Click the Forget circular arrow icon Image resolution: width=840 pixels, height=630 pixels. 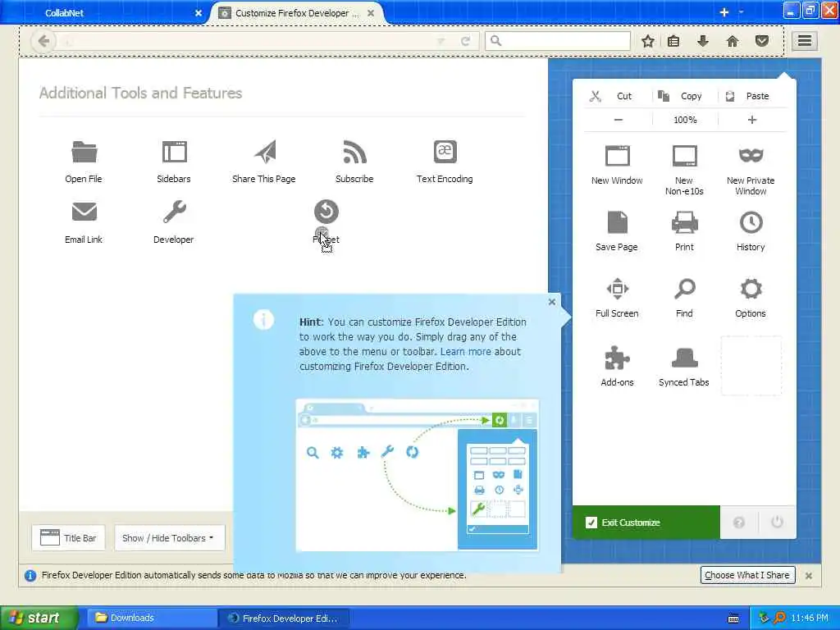coord(326,212)
